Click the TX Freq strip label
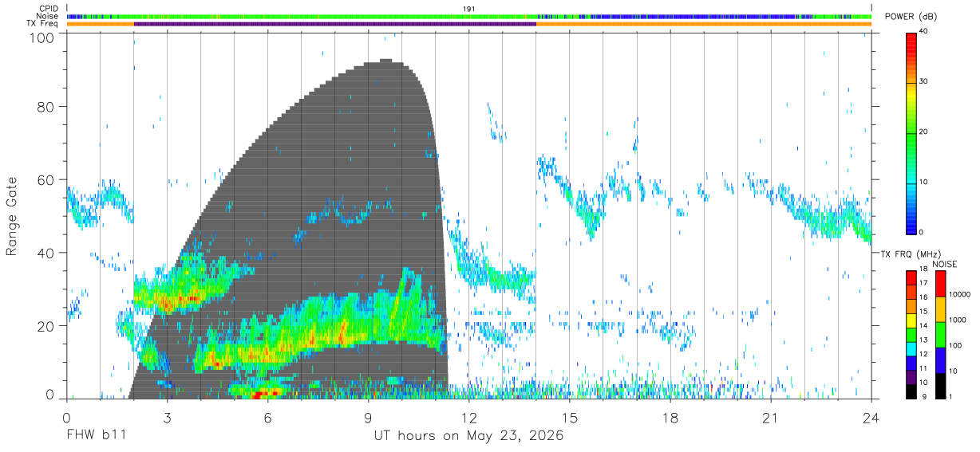 [43, 24]
